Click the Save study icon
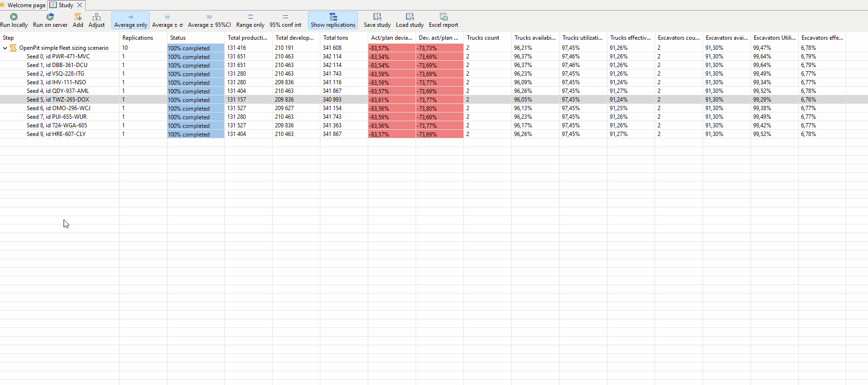The width and height of the screenshot is (868, 385). [x=377, y=17]
